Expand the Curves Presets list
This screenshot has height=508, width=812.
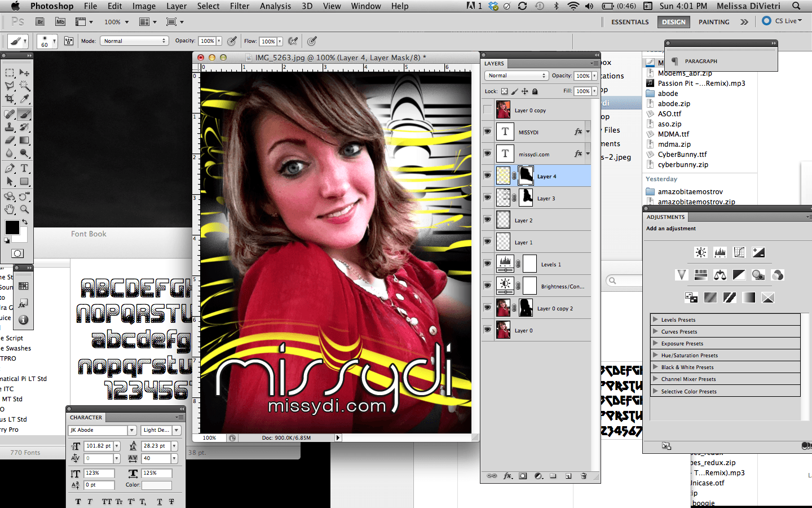(655, 331)
